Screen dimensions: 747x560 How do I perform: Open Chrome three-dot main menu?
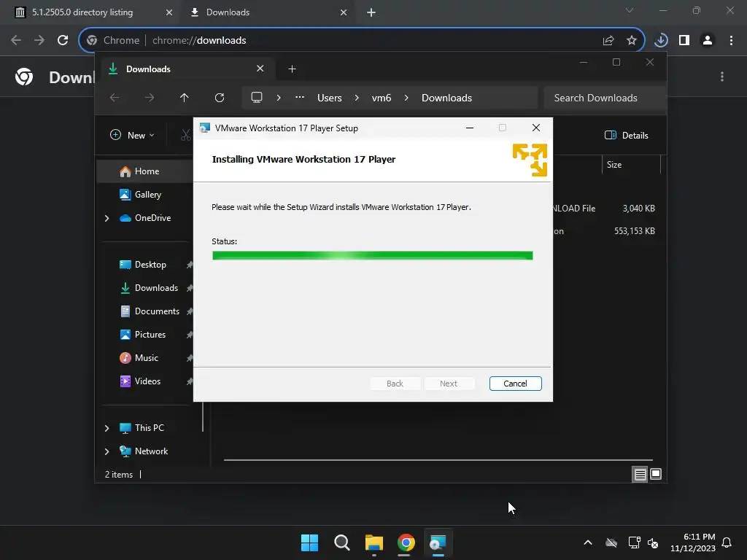click(731, 41)
